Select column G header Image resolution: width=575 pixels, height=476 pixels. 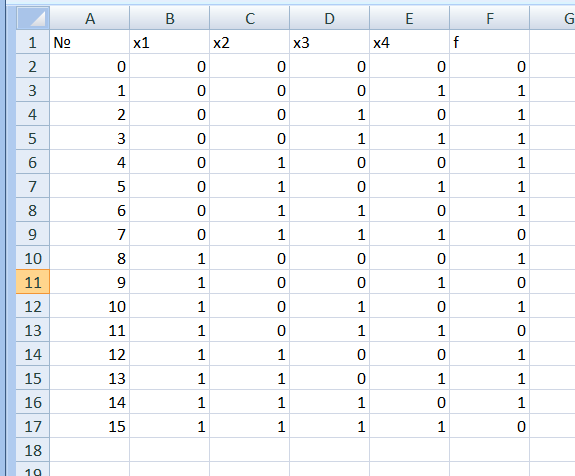coord(553,18)
